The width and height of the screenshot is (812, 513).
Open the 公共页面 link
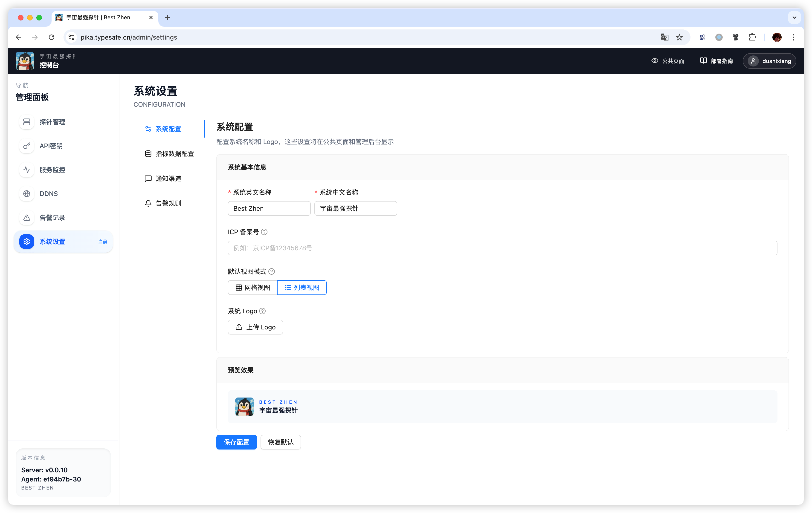(x=668, y=61)
